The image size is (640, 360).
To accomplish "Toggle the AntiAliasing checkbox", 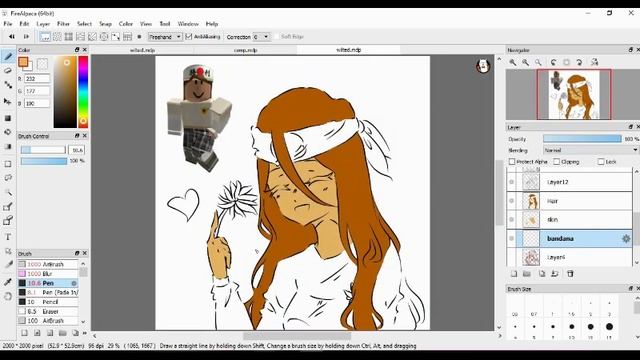I will pyautogui.click(x=189, y=37).
